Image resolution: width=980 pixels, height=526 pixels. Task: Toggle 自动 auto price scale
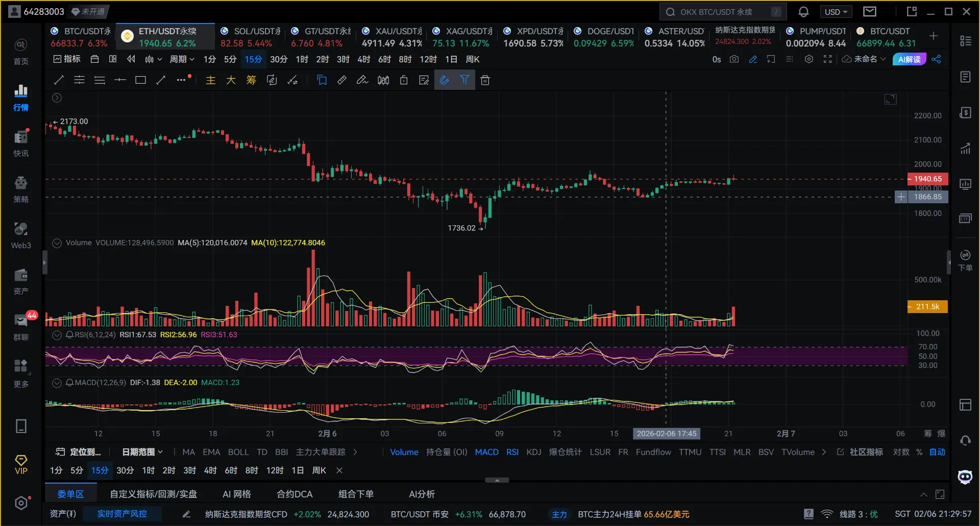pyautogui.click(x=937, y=452)
